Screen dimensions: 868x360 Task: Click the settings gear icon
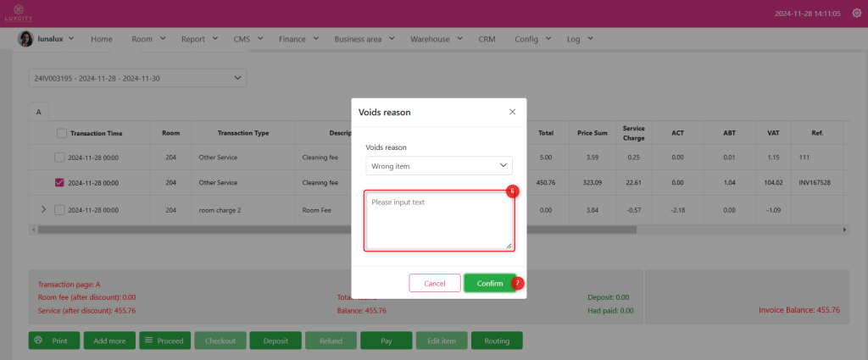coord(855,14)
